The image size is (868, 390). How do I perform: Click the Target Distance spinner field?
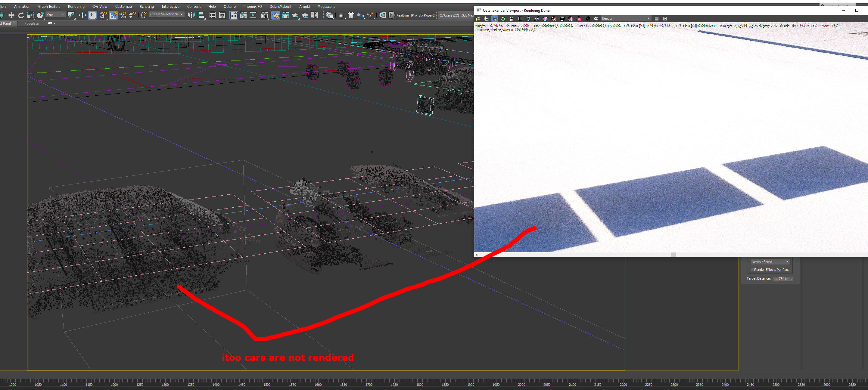781,279
